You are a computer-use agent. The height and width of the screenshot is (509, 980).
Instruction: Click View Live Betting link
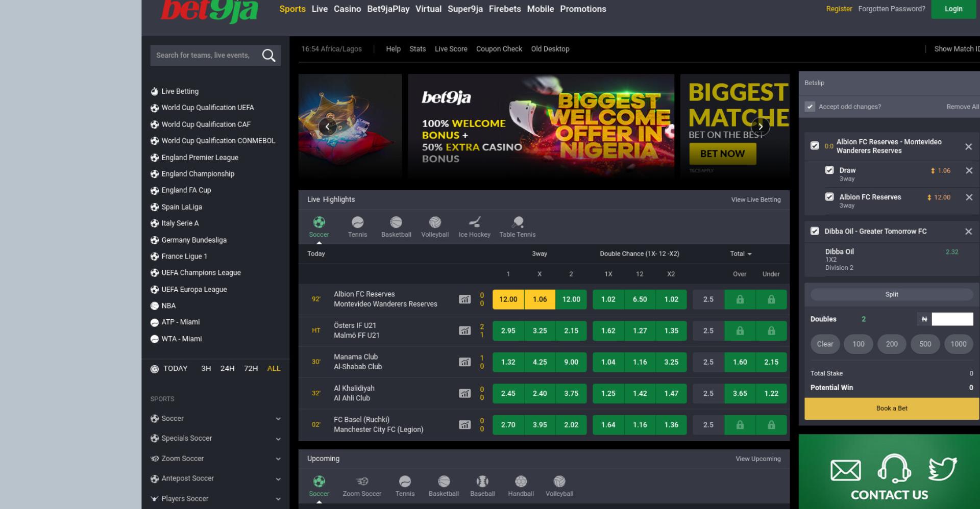point(756,199)
